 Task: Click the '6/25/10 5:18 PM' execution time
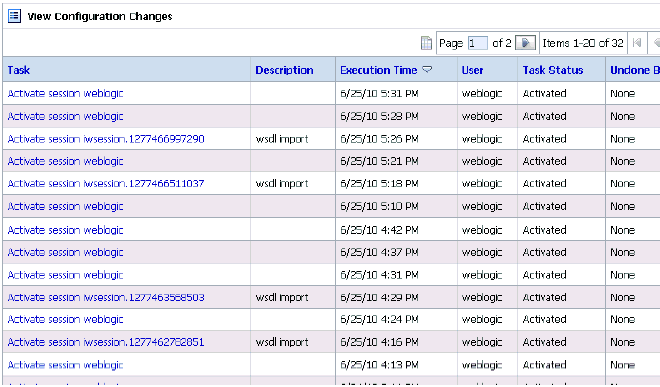(x=379, y=184)
